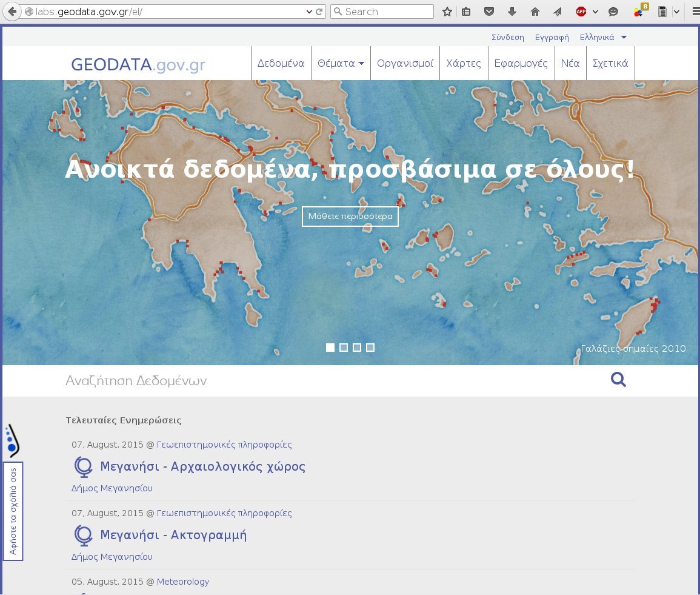Open Μεγανήσι - Αρχαιολογικός χώρος dataset link
The width and height of the screenshot is (700, 595).
click(x=202, y=467)
